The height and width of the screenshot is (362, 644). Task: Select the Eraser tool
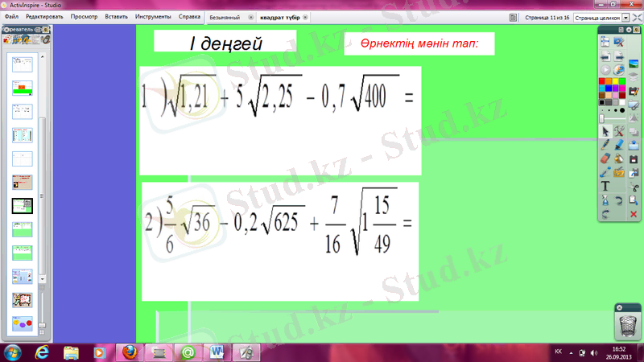(605, 158)
